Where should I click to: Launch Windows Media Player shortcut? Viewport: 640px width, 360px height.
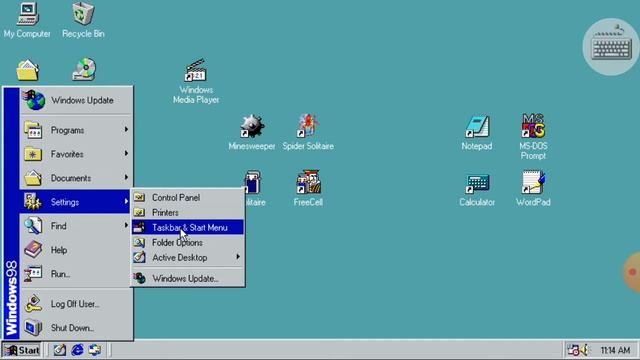[x=196, y=81]
